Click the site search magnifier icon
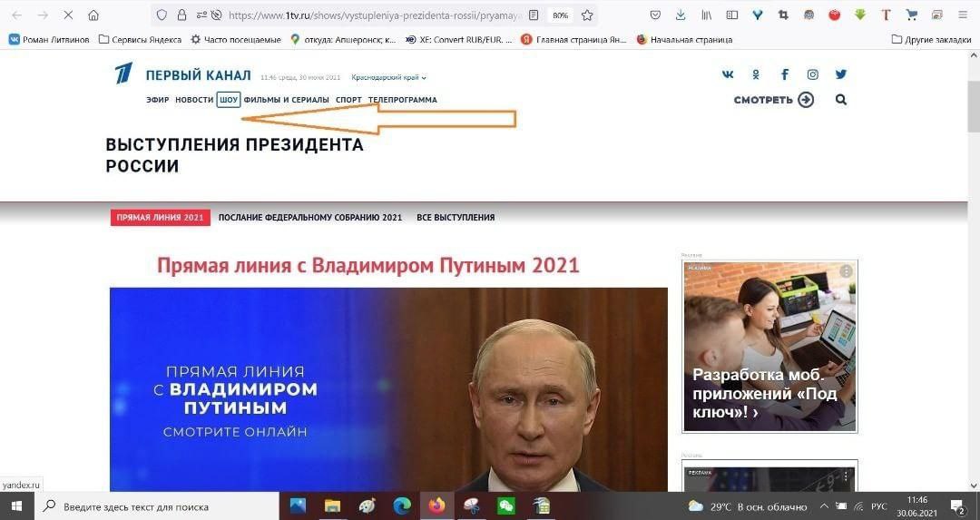The height and width of the screenshot is (520, 980). [x=841, y=100]
